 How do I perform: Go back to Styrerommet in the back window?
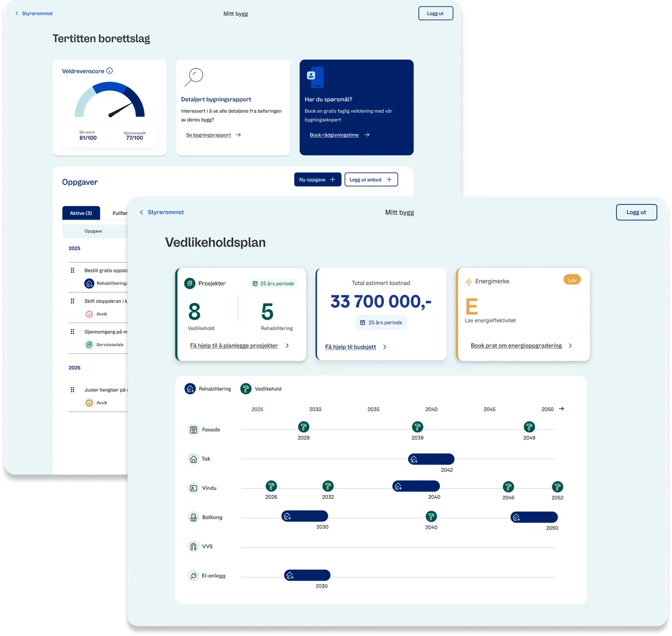pyautogui.click(x=34, y=13)
